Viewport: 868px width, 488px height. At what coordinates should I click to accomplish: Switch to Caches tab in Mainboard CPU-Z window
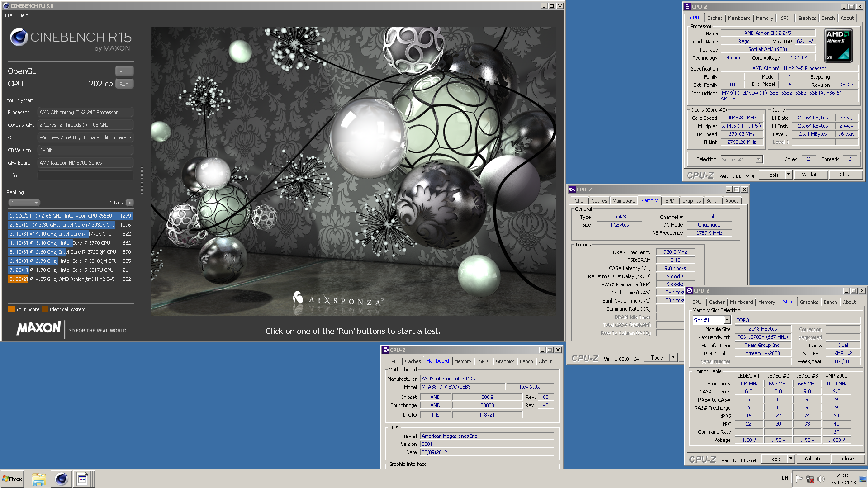(412, 361)
